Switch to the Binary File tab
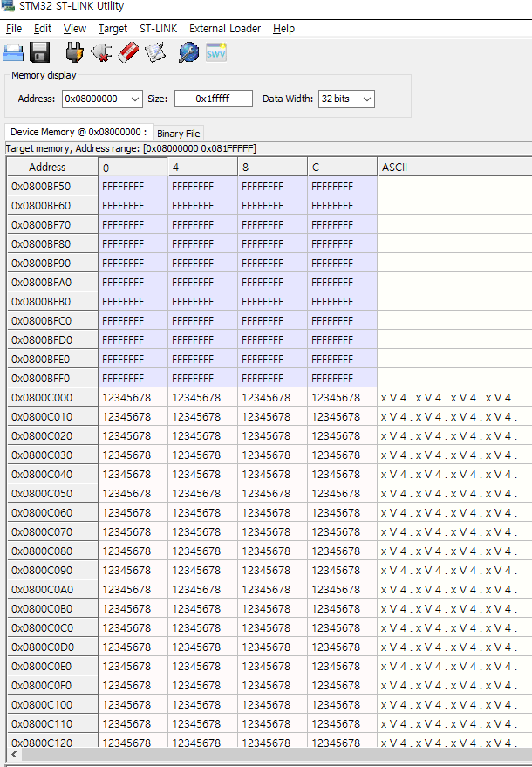The height and width of the screenshot is (767, 532). (x=179, y=134)
